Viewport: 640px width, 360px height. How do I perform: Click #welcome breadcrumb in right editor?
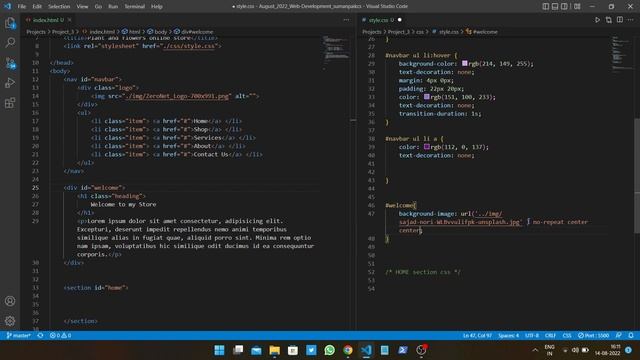pyautogui.click(x=482, y=31)
